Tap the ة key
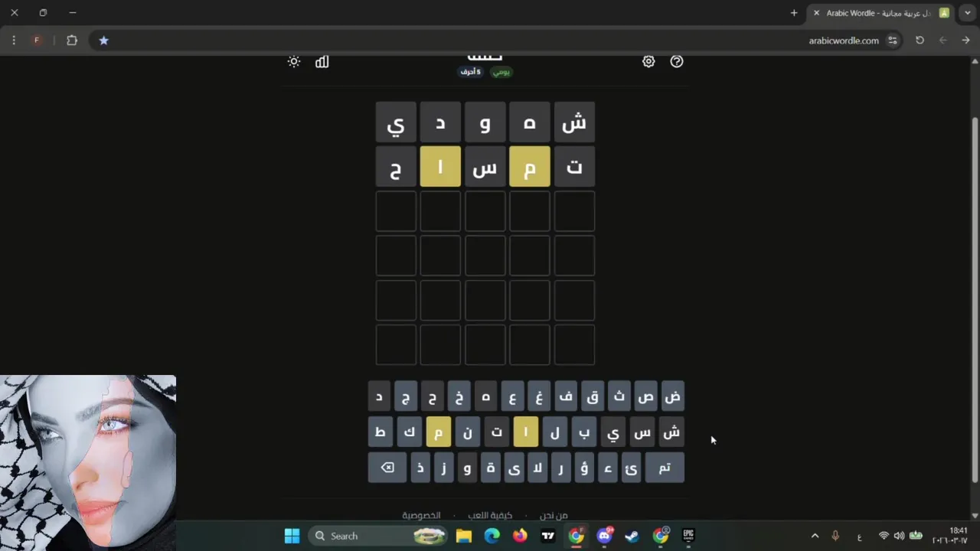The height and width of the screenshot is (551, 980). point(491,468)
